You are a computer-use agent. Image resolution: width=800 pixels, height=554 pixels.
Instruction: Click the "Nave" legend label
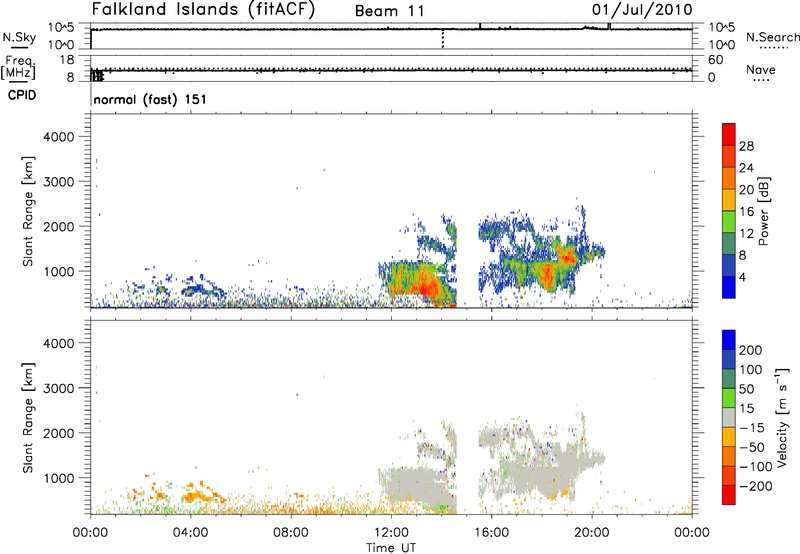(761, 69)
